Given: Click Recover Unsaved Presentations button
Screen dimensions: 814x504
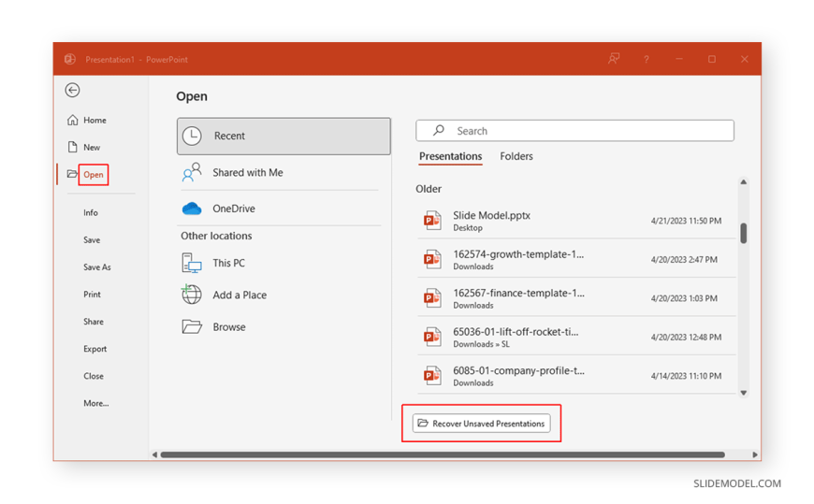Looking at the screenshot, I should pos(482,424).
